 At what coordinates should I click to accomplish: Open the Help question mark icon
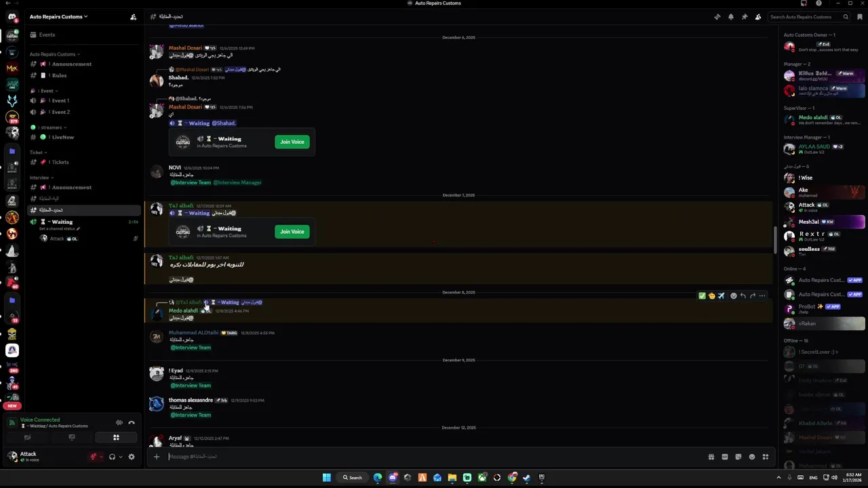(818, 3)
